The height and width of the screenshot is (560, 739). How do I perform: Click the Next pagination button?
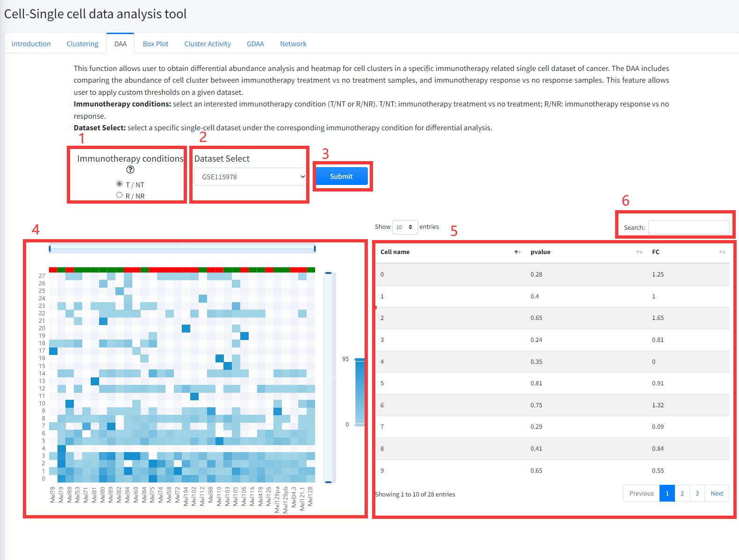[717, 494]
